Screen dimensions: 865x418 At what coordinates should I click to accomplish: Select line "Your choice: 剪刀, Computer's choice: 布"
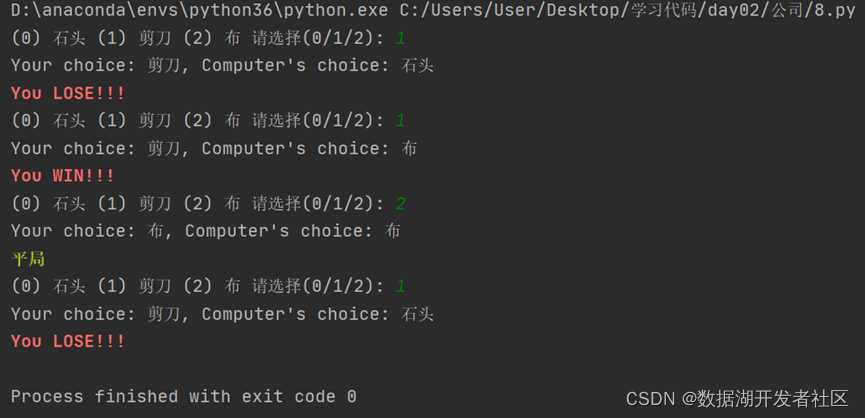coord(214,148)
